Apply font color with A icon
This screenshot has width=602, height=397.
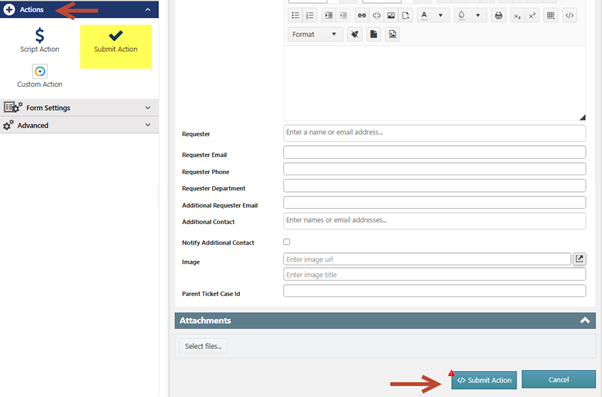coord(424,15)
